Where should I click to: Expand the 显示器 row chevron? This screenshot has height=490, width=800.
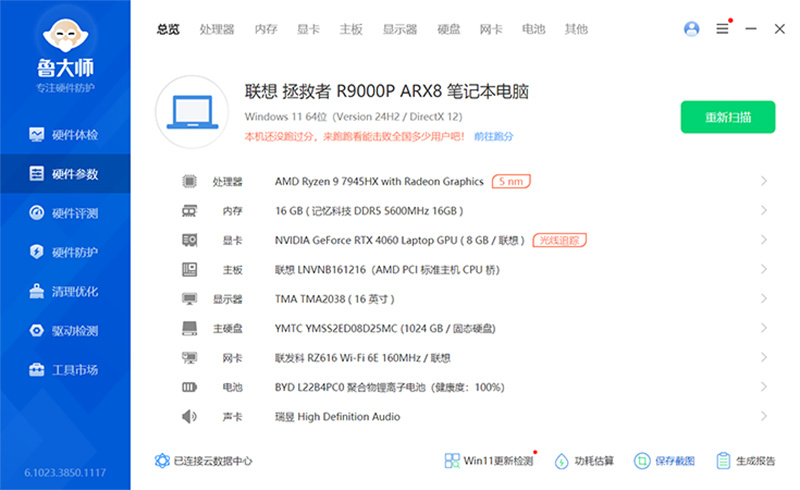coord(764,299)
